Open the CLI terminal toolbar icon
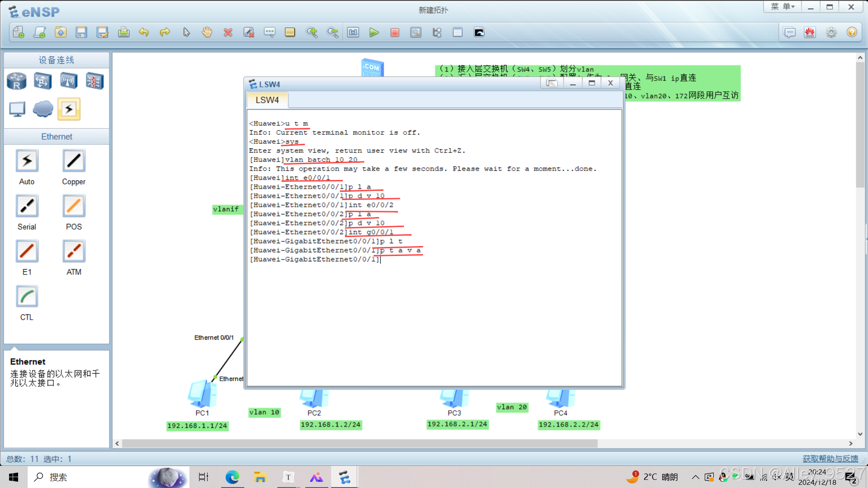Image resolution: width=868 pixels, height=488 pixels. (x=479, y=32)
